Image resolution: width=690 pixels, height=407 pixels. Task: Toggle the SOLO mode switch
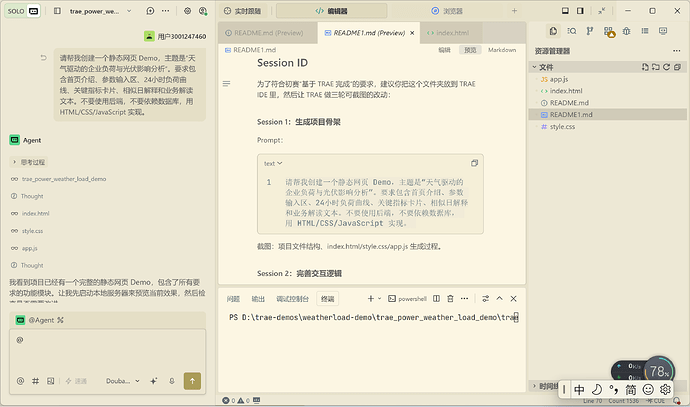click(x=23, y=11)
